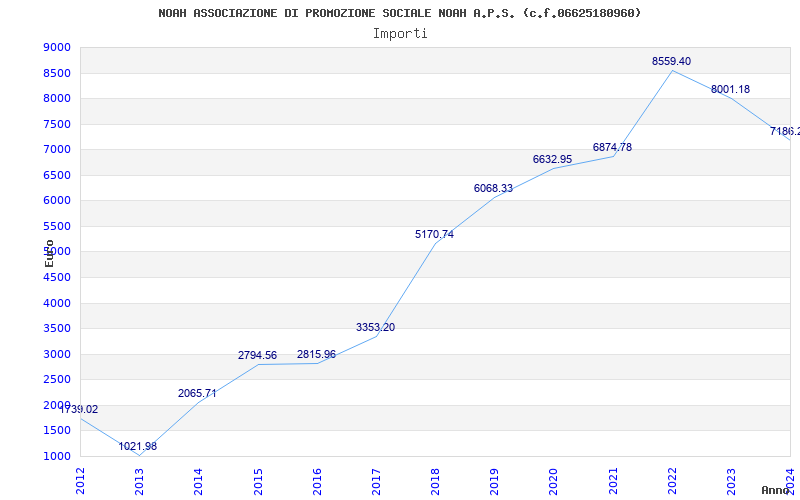Click the y-axis value 4500
This screenshot has height=500, width=800.
[57, 278]
